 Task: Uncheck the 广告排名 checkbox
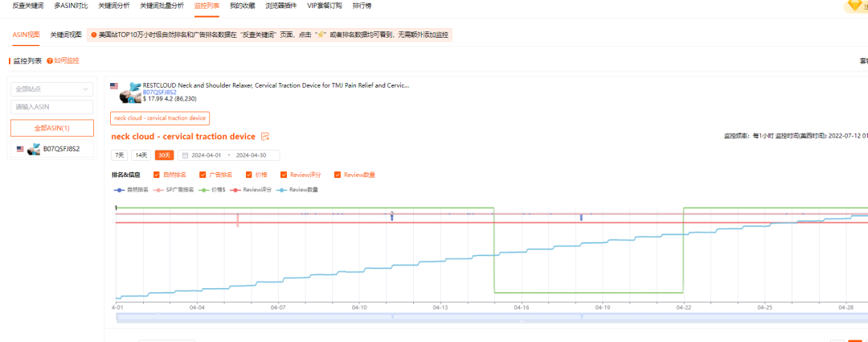[x=203, y=175]
